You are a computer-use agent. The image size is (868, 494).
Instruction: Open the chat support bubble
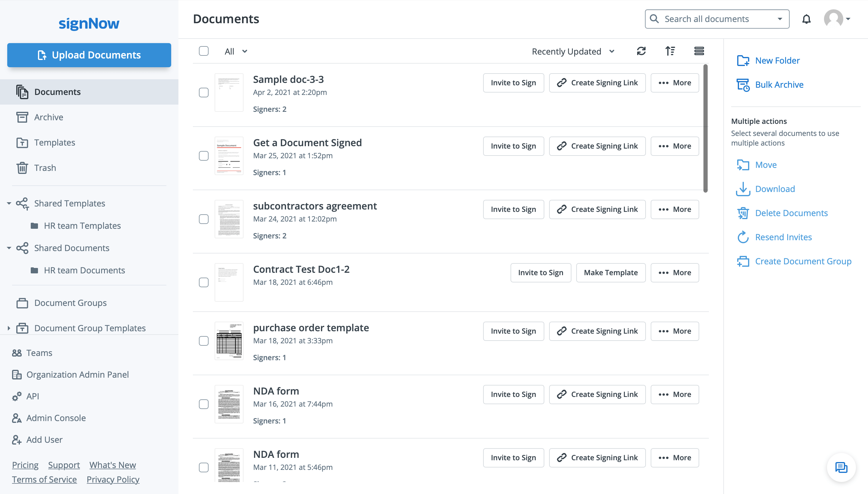tap(841, 467)
